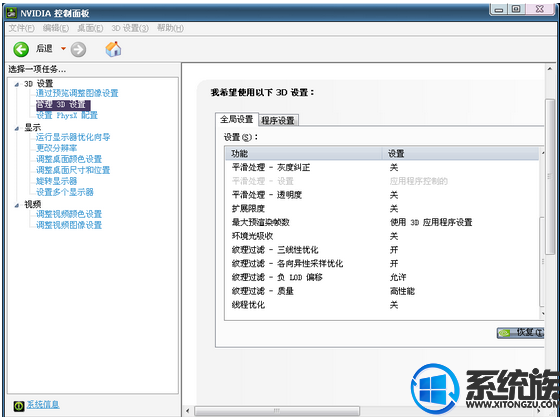Select the 线程优化 row
This screenshot has height=417, width=560.
382,305
